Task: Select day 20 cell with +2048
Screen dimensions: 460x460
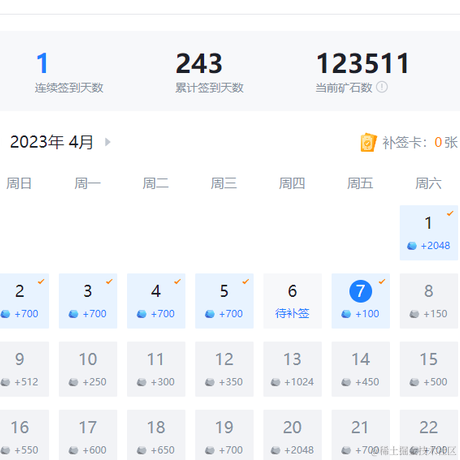Action: click(x=292, y=435)
